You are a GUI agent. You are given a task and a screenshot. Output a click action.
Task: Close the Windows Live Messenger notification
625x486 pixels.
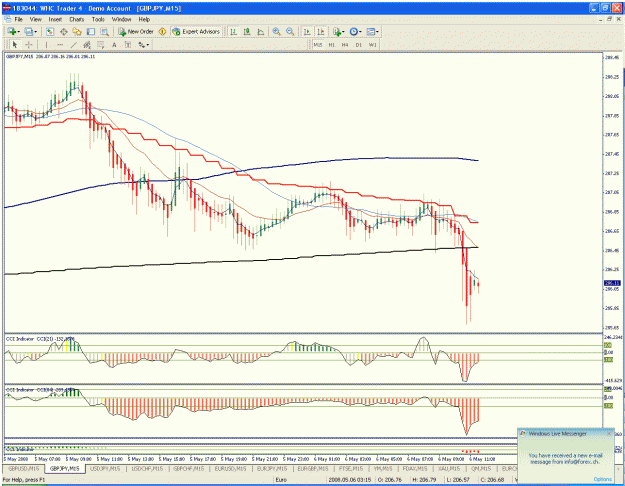point(609,434)
